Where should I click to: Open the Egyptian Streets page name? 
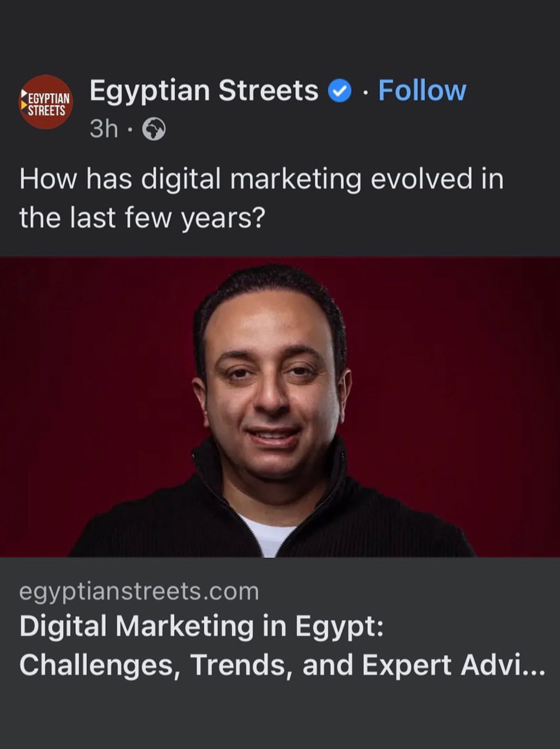pos(204,91)
